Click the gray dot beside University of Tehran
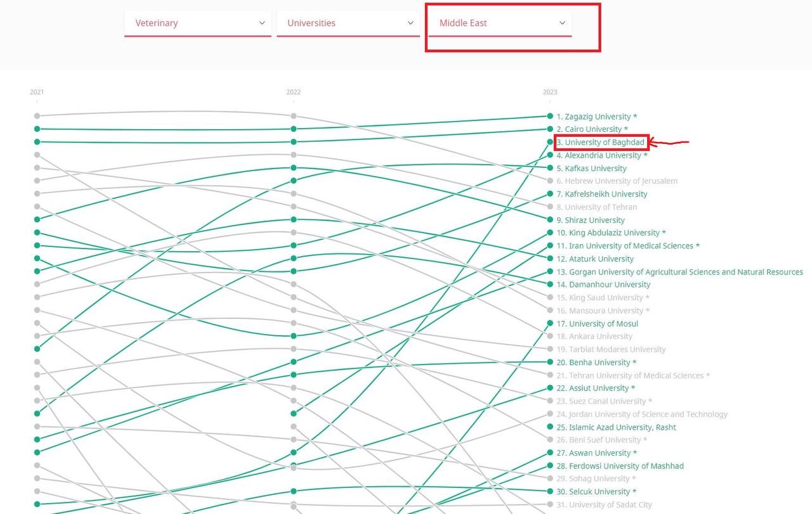This screenshot has height=514, width=812. pos(550,207)
